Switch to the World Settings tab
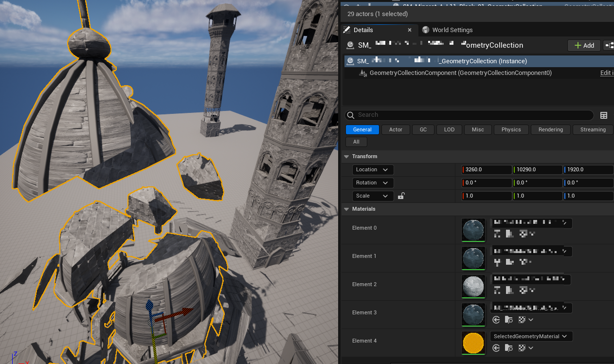The height and width of the screenshot is (364, 614). tap(447, 30)
